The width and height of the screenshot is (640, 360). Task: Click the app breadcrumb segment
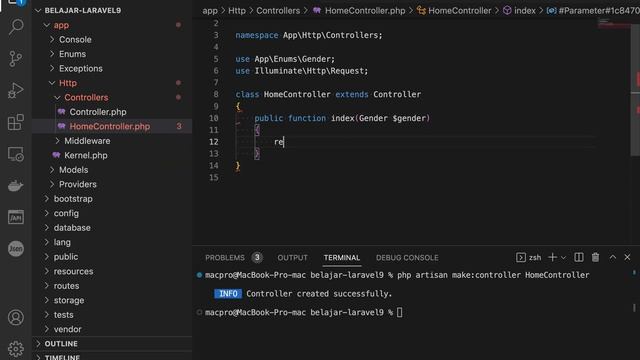tap(210, 11)
